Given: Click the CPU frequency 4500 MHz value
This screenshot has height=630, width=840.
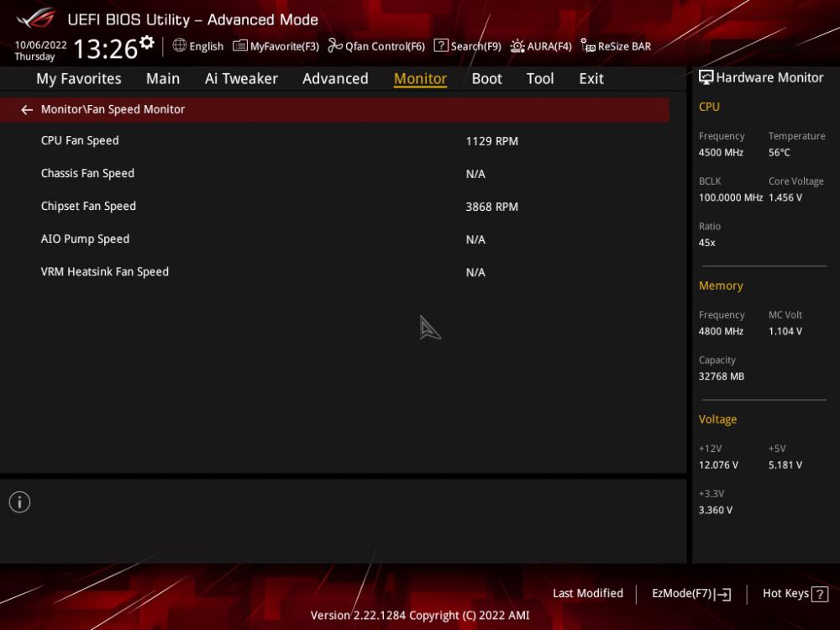Looking at the screenshot, I should [x=721, y=153].
